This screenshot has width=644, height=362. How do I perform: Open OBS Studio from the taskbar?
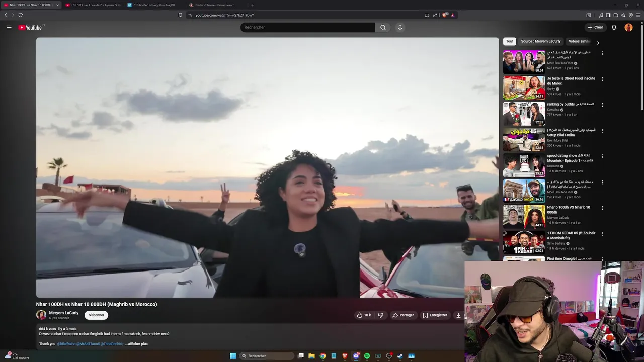coord(389,356)
